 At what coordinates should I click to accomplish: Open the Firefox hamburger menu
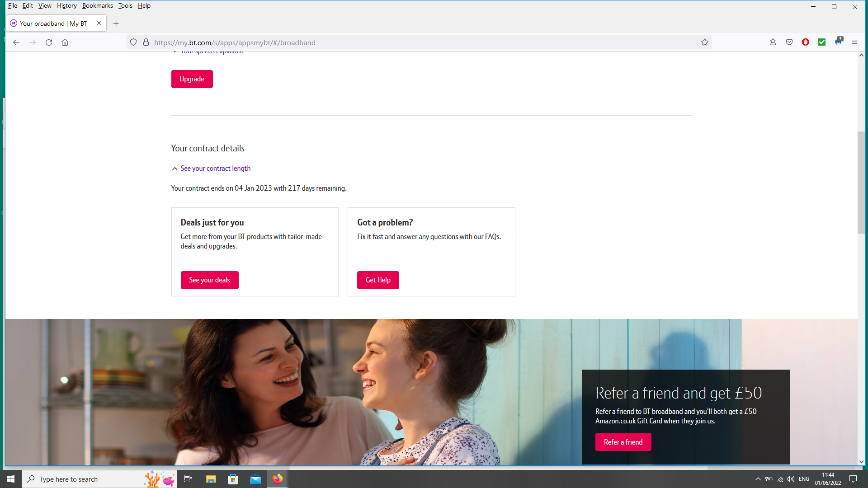coord(854,42)
